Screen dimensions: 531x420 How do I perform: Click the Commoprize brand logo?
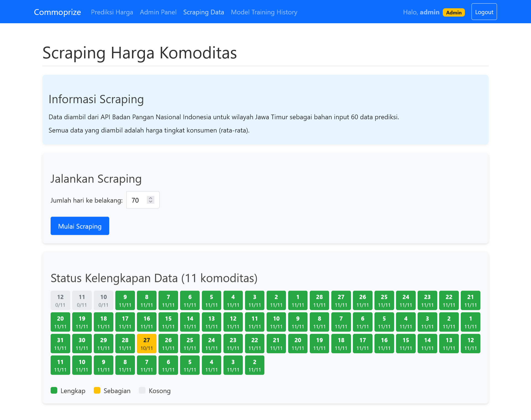[57, 12]
